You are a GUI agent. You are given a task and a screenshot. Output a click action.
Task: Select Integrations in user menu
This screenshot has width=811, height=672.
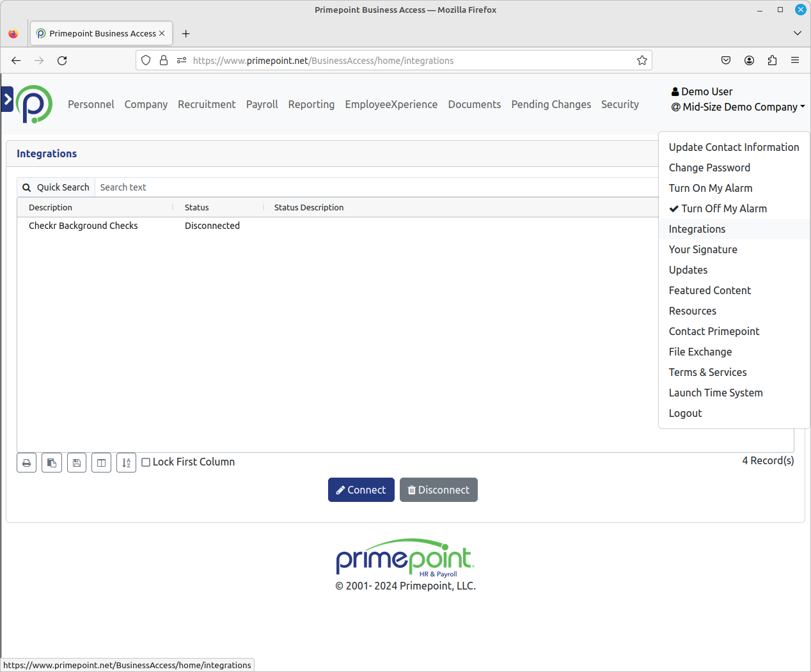click(734, 229)
